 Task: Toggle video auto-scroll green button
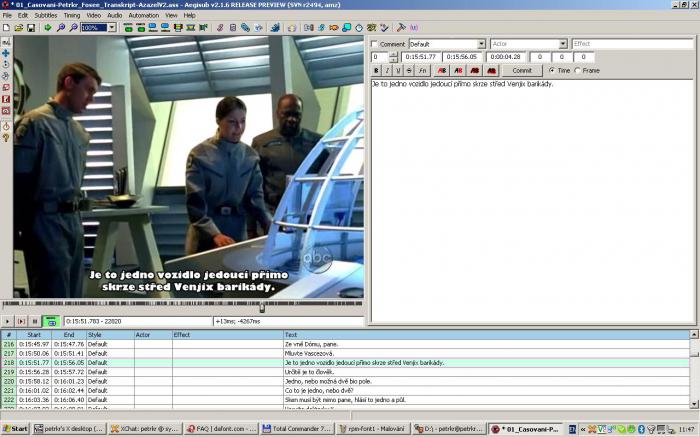(51, 321)
